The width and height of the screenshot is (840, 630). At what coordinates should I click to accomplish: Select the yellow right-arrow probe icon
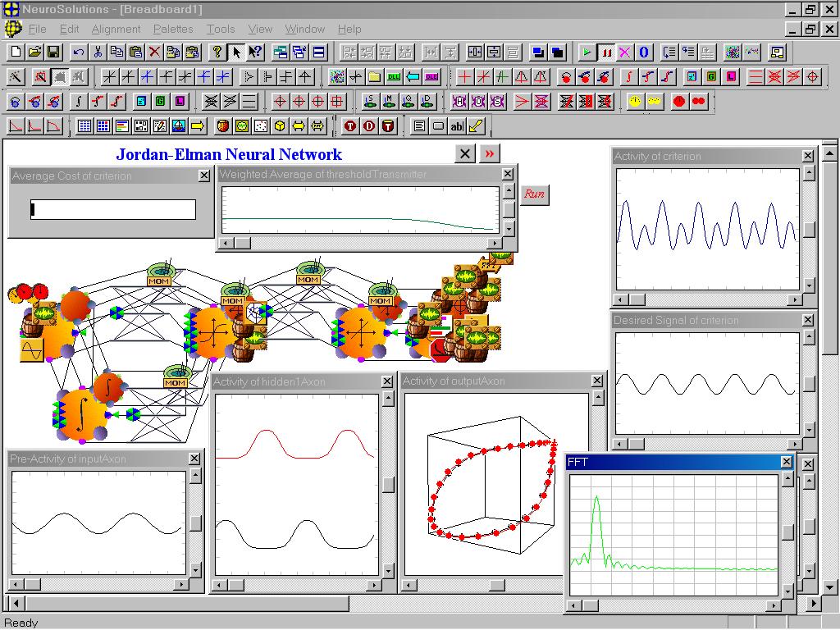(198, 126)
